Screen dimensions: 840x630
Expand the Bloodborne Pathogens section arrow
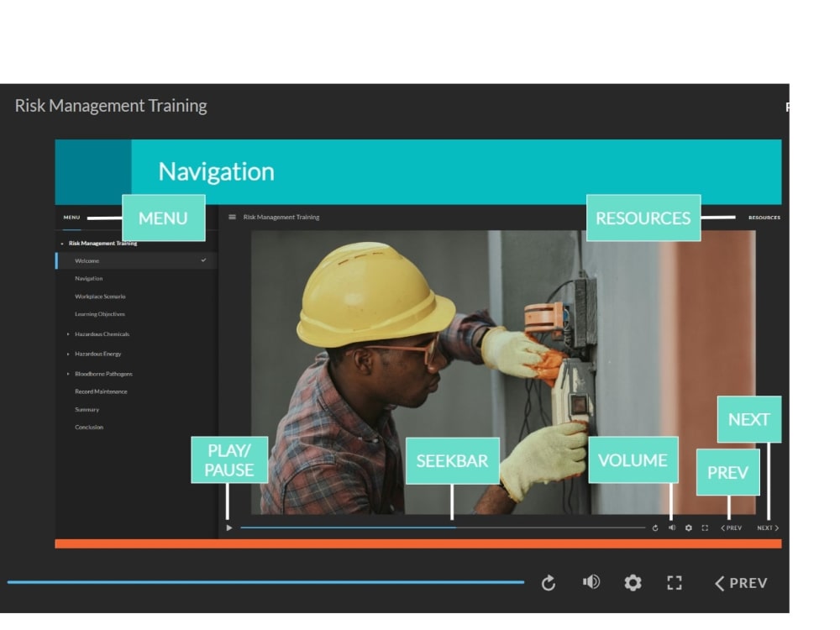[x=68, y=374]
